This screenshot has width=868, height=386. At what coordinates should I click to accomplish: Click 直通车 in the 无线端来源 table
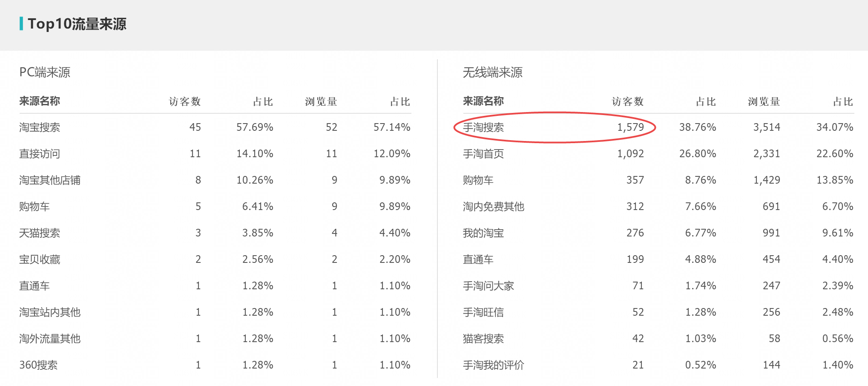click(x=478, y=259)
